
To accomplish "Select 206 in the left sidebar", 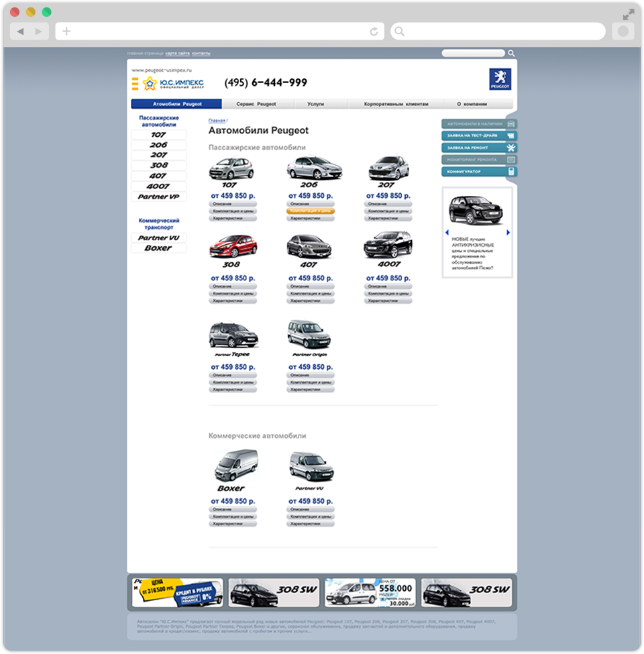I will [158, 145].
